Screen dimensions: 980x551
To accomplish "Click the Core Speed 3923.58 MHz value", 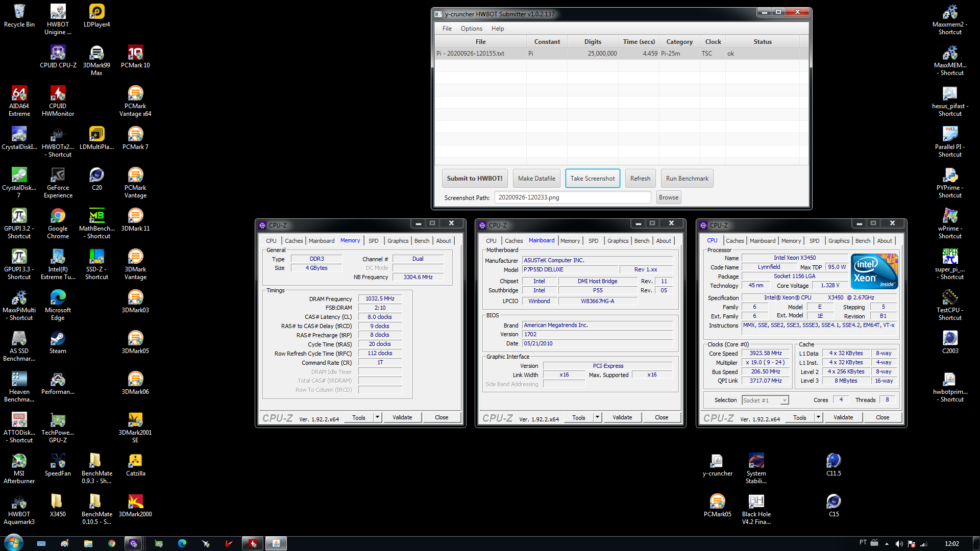I will pyautogui.click(x=766, y=353).
